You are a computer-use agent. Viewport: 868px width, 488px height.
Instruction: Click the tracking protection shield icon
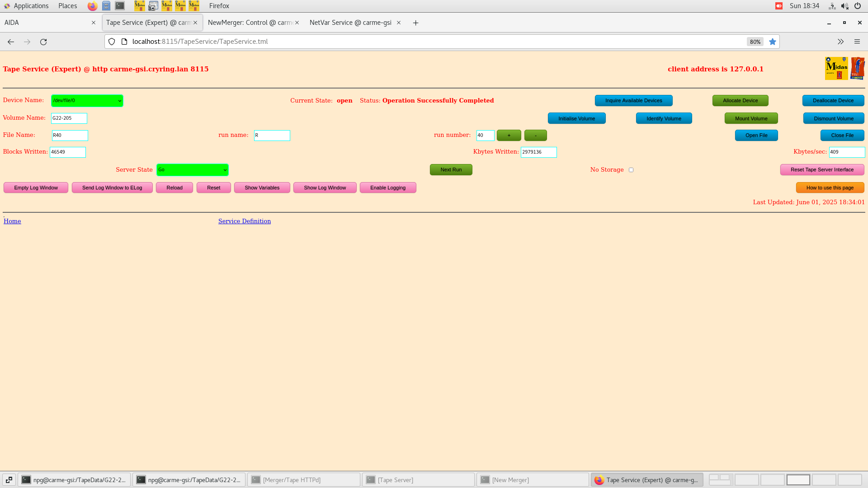[111, 42]
